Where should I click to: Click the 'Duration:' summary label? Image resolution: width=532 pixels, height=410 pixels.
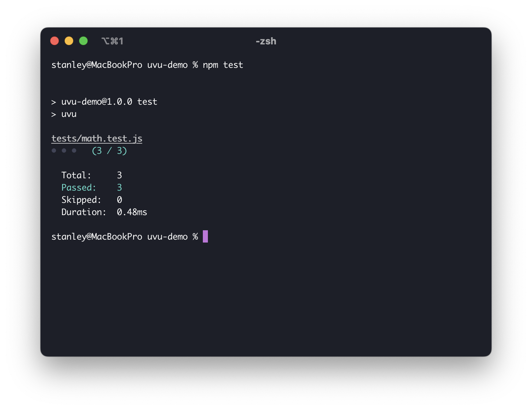coord(84,212)
